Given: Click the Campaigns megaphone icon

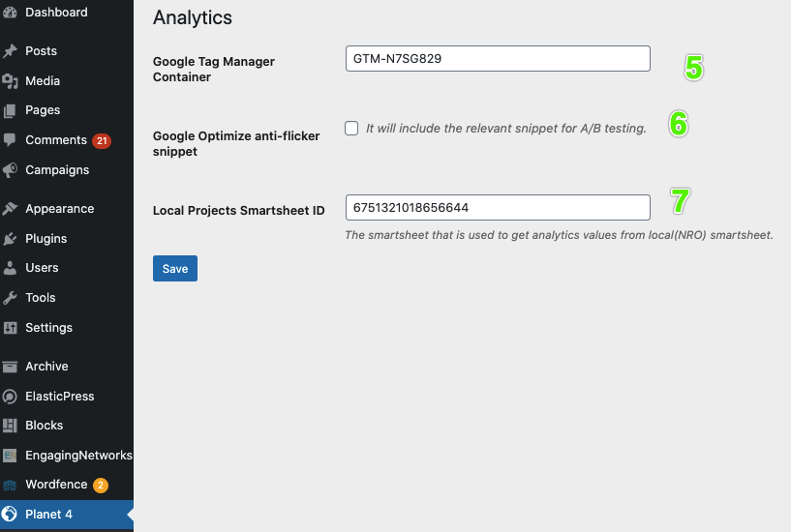Looking at the screenshot, I should [x=10, y=170].
